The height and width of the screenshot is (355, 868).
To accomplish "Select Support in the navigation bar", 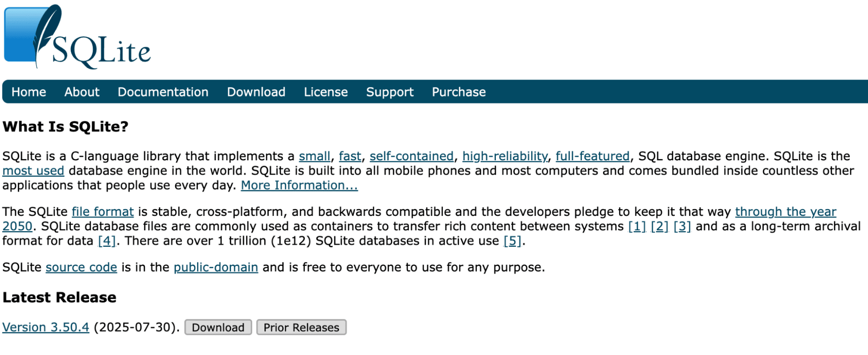I will tap(389, 92).
